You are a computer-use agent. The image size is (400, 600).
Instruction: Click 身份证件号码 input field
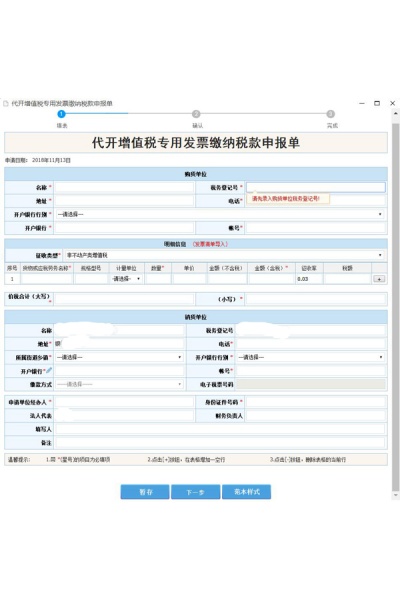[x=316, y=402]
